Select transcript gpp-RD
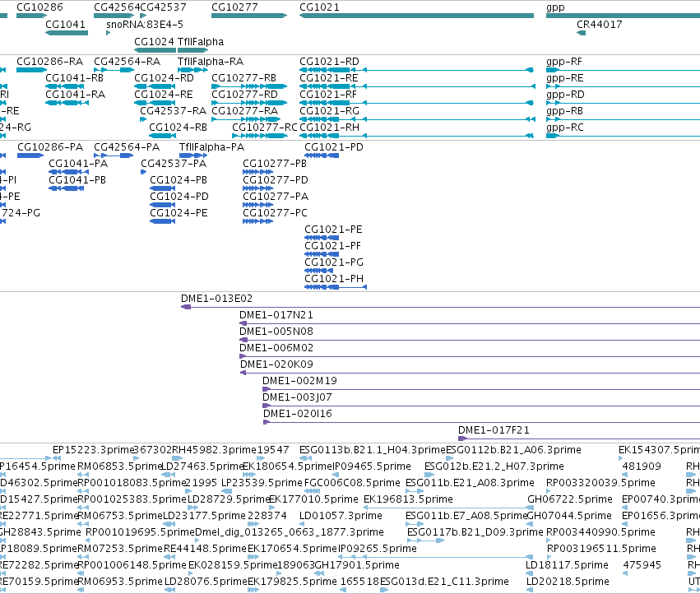The width and height of the screenshot is (700, 594). tap(565, 95)
